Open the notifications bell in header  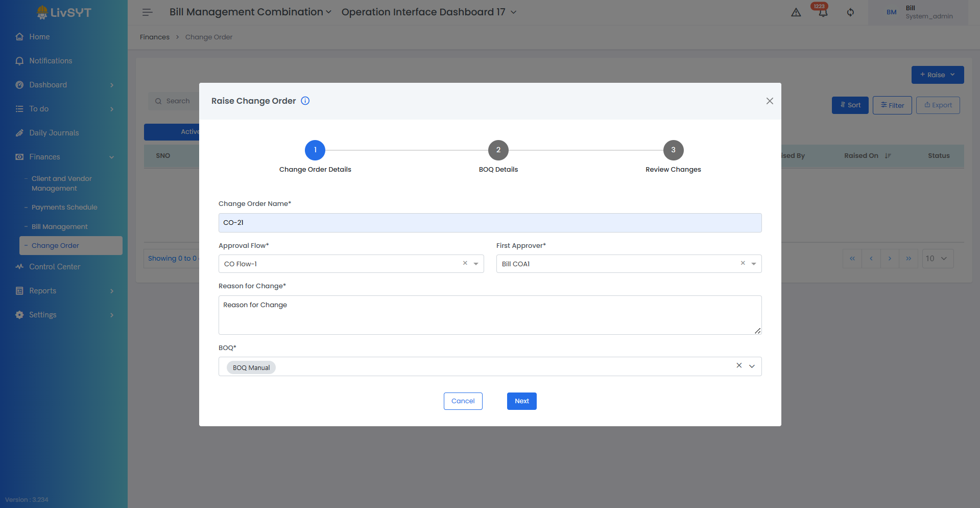823,13
